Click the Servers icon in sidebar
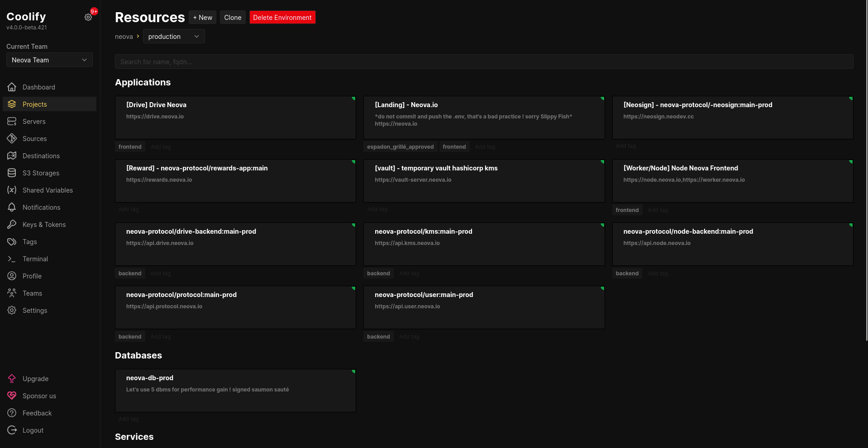The image size is (868, 448). [x=12, y=122]
